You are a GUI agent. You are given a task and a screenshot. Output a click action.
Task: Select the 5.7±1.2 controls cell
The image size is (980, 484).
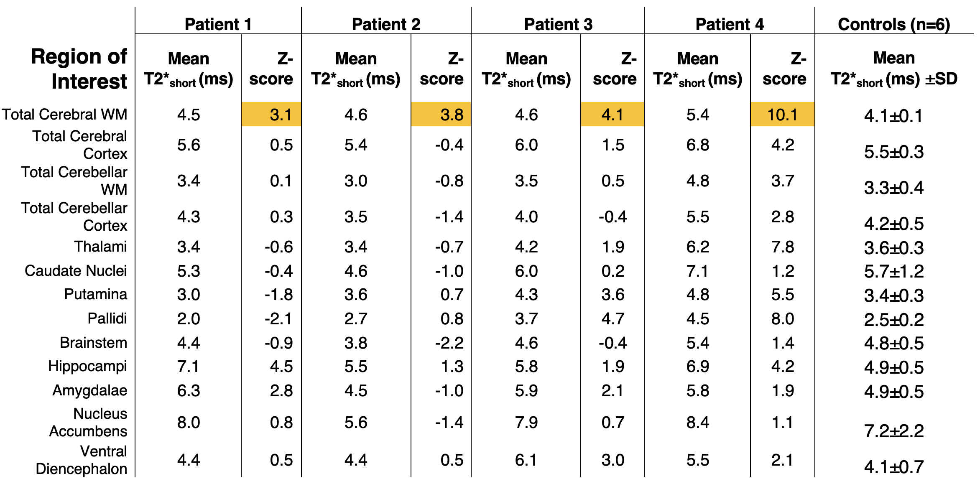pos(894,272)
